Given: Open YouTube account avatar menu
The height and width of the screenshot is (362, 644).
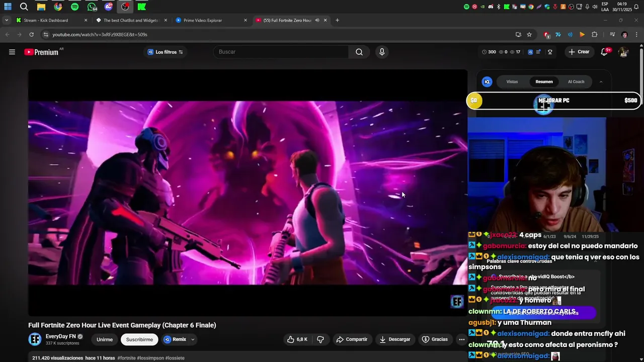Looking at the screenshot, I should pyautogui.click(x=623, y=52).
